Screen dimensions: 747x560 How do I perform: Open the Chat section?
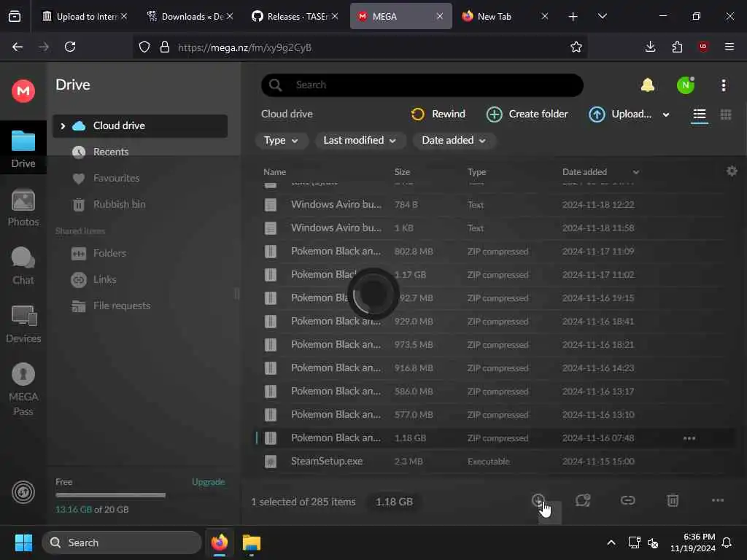23,265
